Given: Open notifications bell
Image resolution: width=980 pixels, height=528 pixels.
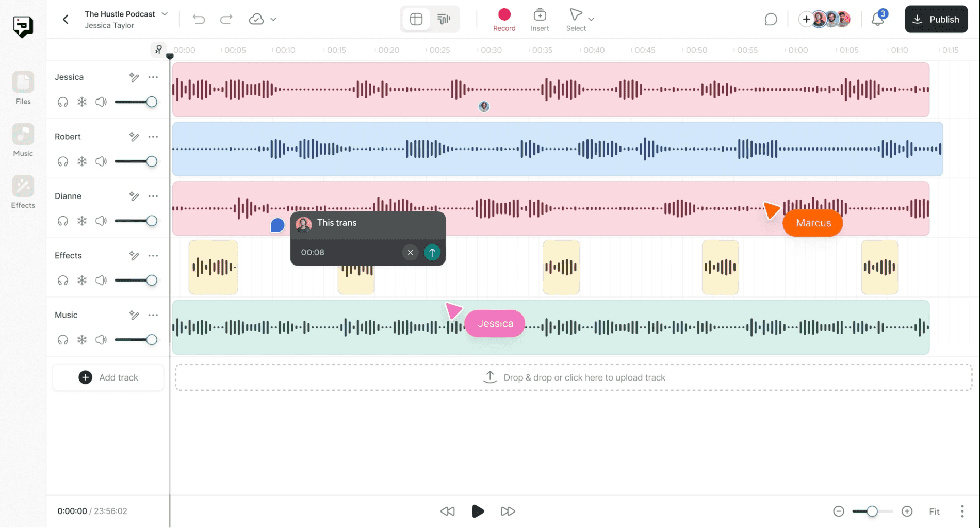Looking at the screenshot, I should (878, 19).
